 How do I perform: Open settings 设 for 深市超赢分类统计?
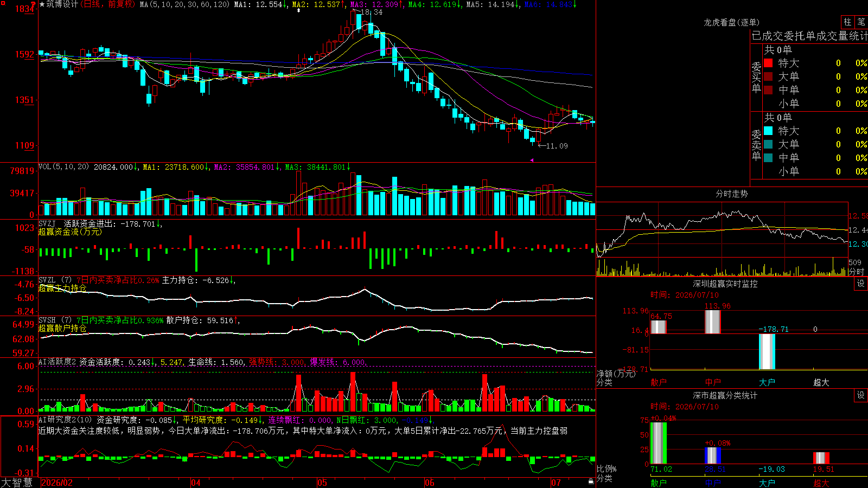pyautogui.click(x=861, y=395)
